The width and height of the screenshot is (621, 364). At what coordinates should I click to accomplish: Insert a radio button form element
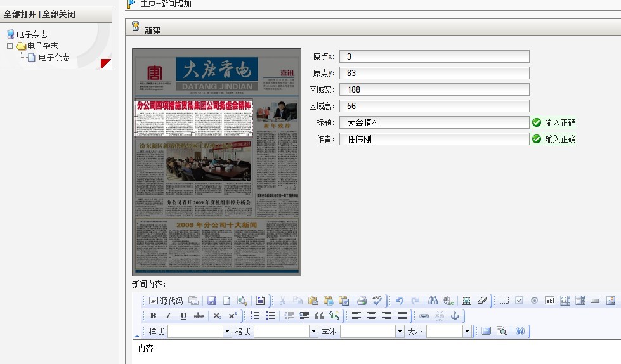[x=535, y=301]
